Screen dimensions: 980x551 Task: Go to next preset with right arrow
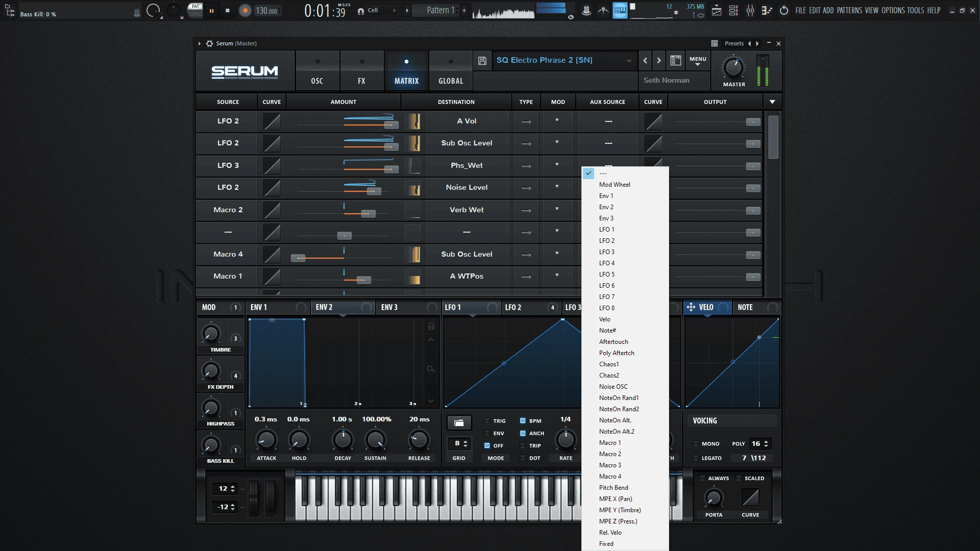[659, 61]
